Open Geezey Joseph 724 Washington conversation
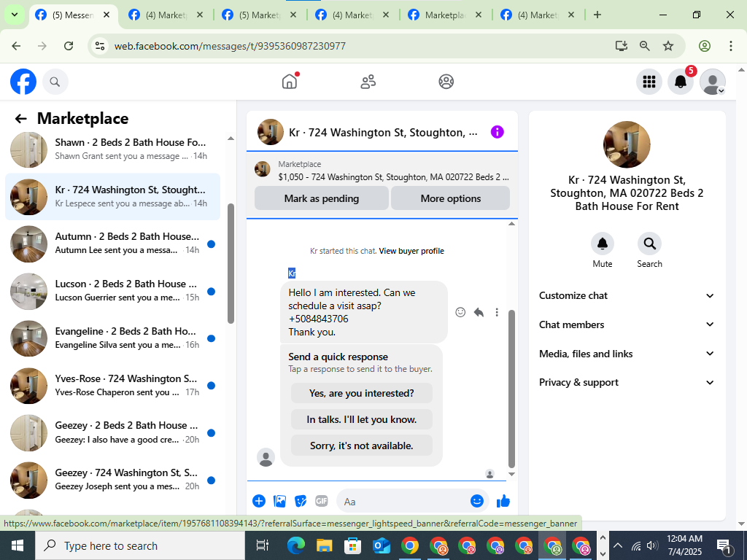Image resolution: width=747 pixels, height=560 pixels. (x=113, y=480)
